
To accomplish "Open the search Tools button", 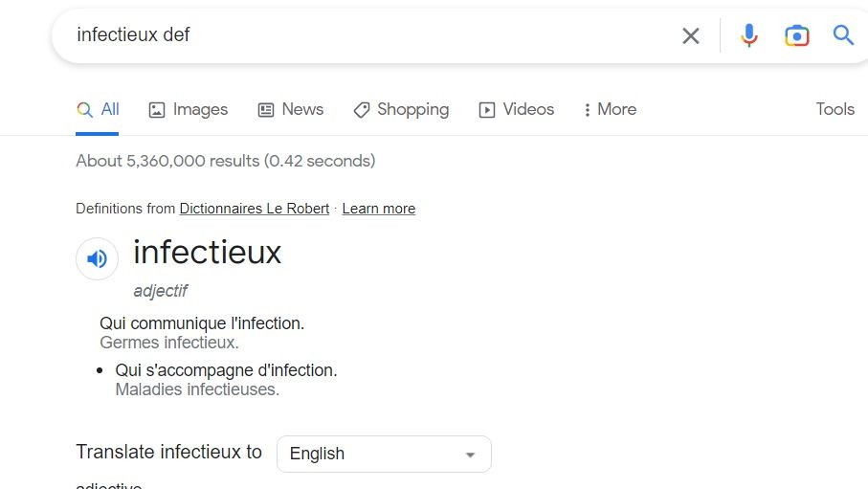I will pyautogui.click(x=835, y=109).
